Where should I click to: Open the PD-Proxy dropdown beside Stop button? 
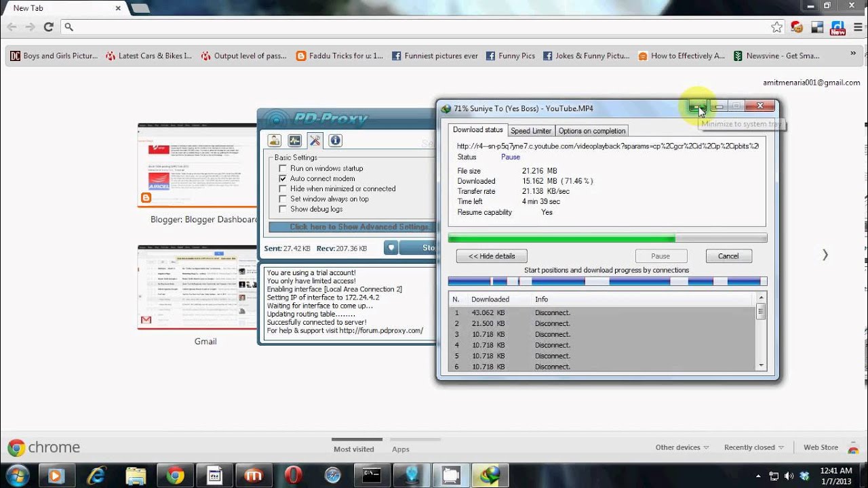[391, 248]
